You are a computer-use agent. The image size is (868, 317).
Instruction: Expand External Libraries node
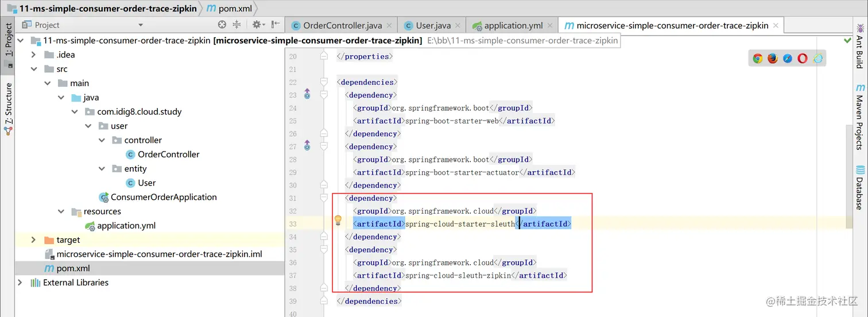(20, 283)
